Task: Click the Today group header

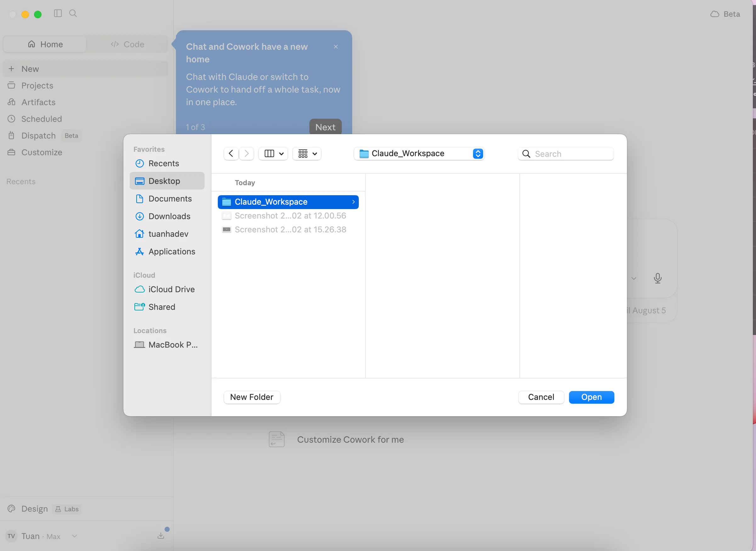Action: pyautogui.click(x=245, y=183)
